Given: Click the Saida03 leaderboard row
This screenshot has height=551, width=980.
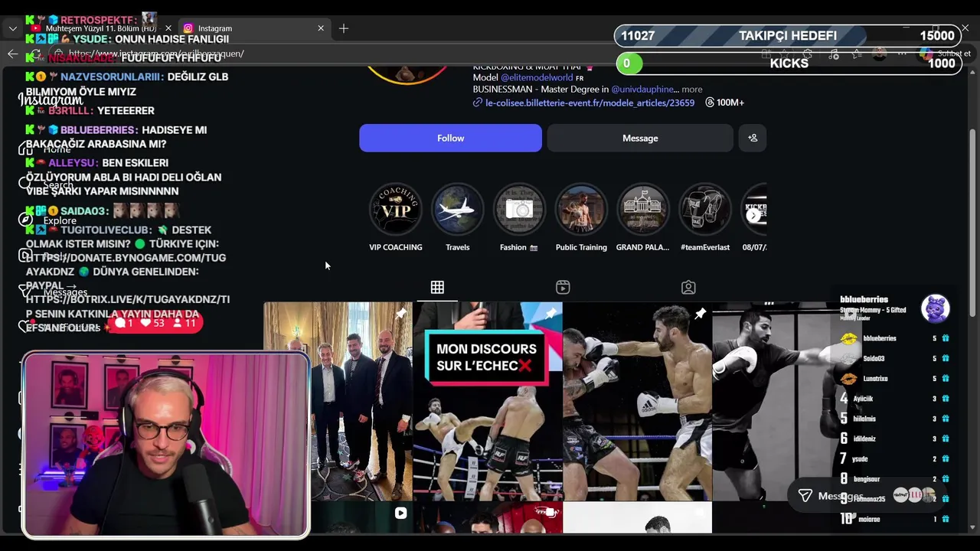Looking at the screenshot, I should click(x=894, y=358).
